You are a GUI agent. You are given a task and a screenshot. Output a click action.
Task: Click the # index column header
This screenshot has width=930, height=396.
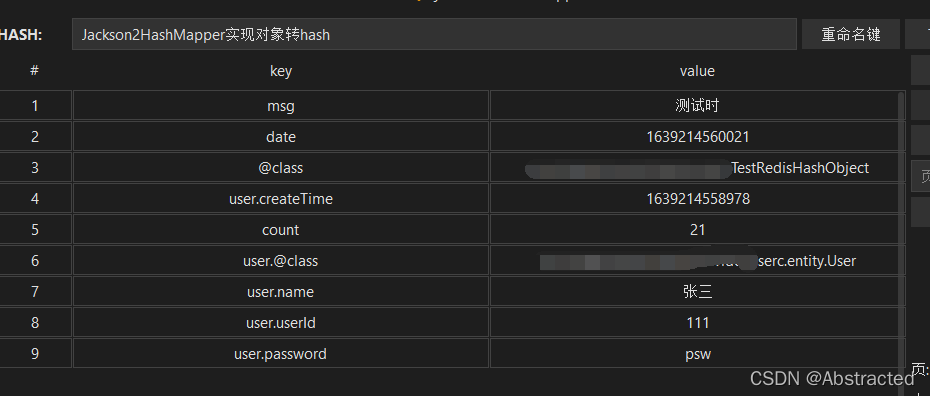[x=34, y=71]
